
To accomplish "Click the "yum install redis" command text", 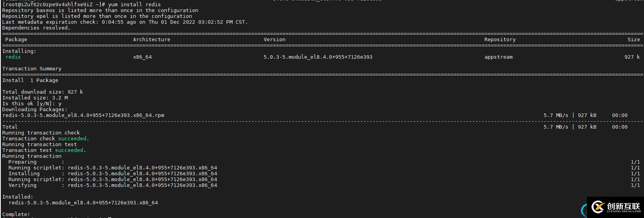I will (x=134, y=5).
